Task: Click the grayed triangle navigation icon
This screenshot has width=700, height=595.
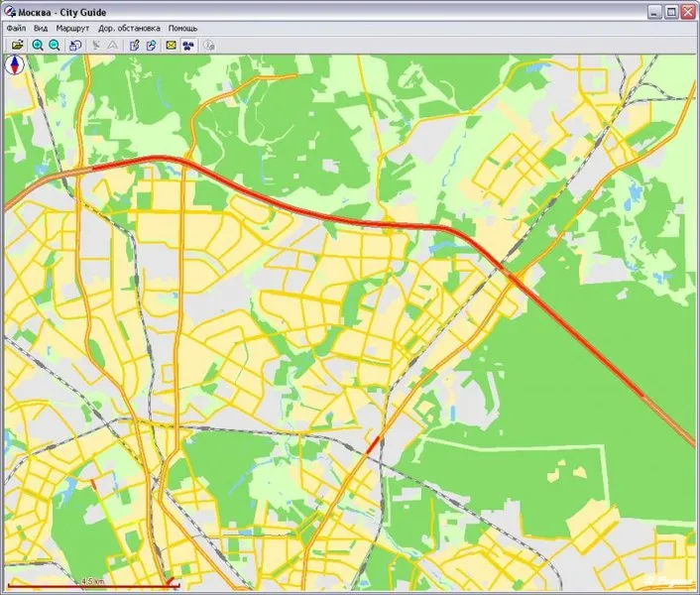Action: [113, 45]
